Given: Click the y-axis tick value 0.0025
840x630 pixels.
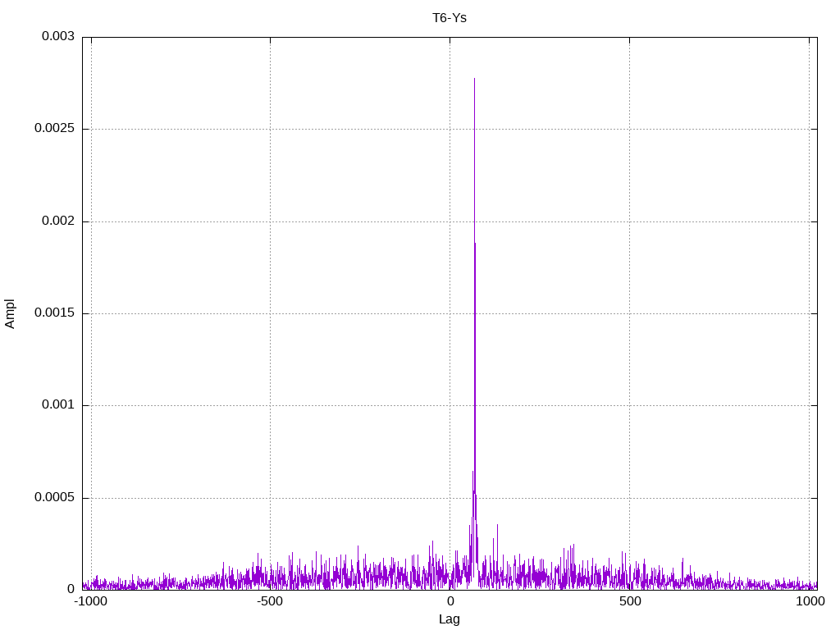Looking at the screenshot, I should pyautogui.click(x=54, y=129).
